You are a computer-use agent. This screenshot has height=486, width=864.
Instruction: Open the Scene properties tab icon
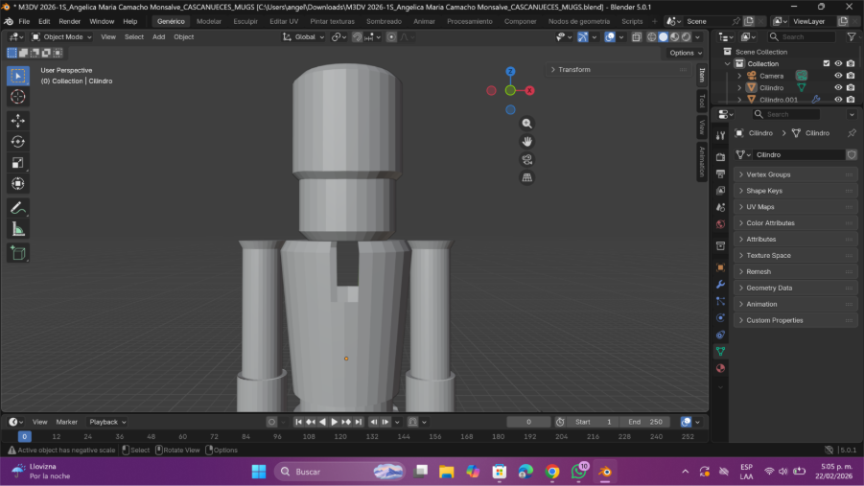tap(720, 207)
